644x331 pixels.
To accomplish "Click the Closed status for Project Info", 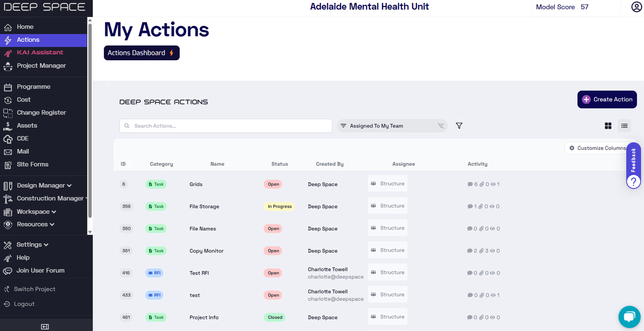I will [275, 318].
